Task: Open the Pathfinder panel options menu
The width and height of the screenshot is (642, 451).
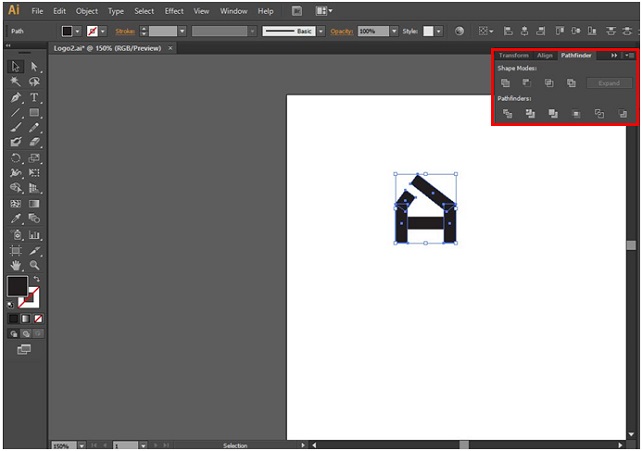Action: [629, 55]
